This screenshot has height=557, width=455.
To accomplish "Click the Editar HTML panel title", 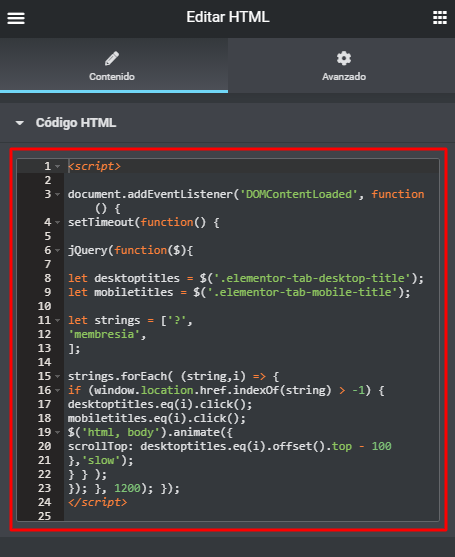I will [228, 17].
